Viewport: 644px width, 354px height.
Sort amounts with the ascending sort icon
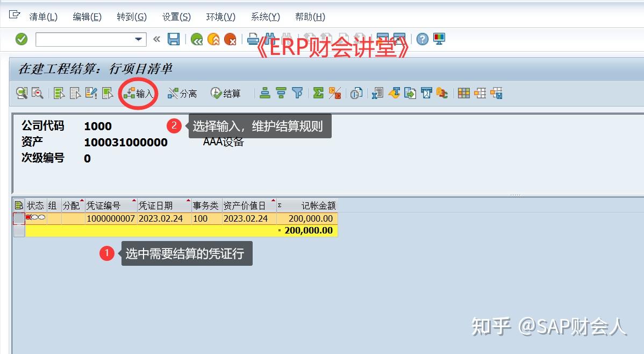pyautogui.click(x=264, y=93)
